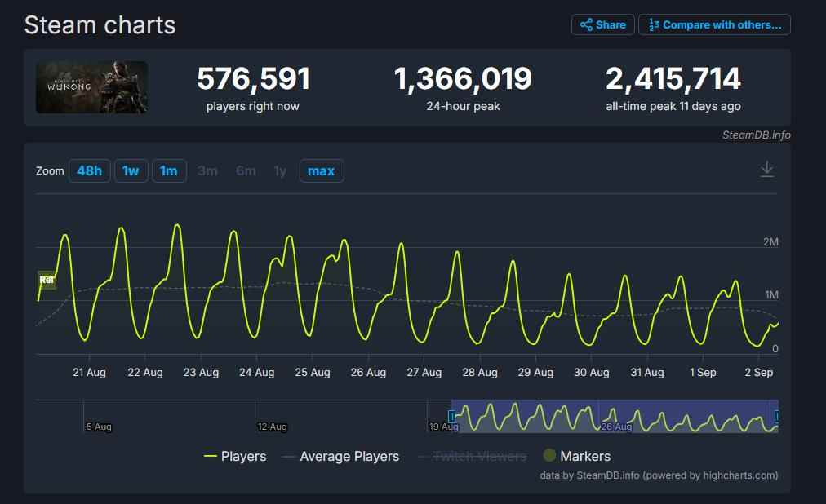Screen dimensions: 826x504
Task: Toggle the Players series in legend
Action: (235, 457)
